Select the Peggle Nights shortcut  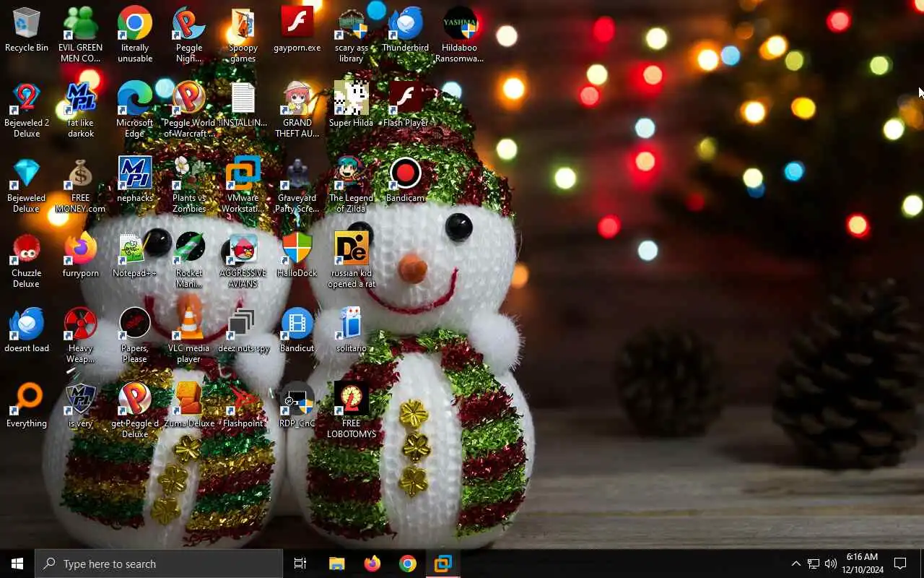[x=189, y=35]
